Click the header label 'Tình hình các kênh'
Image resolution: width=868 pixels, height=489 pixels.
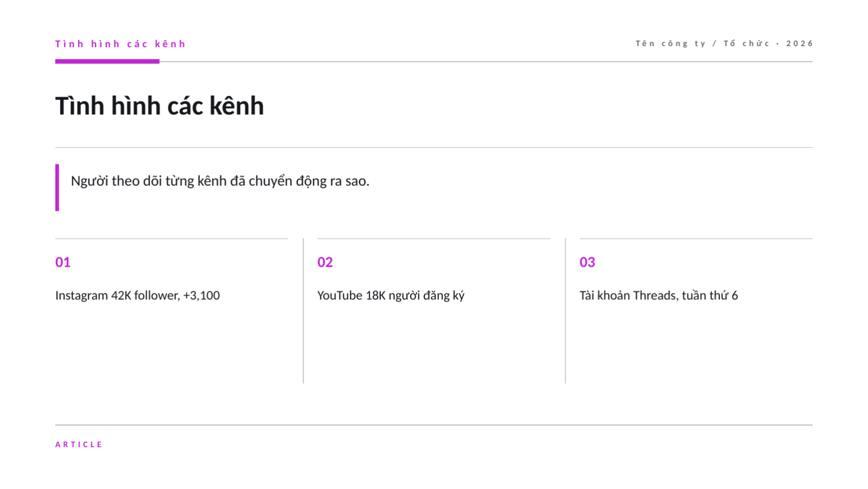120,44
